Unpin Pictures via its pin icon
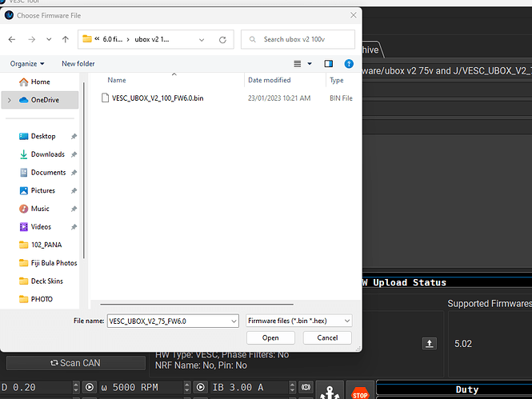Viewport: 532px width, 399px height. coord(74,191)
